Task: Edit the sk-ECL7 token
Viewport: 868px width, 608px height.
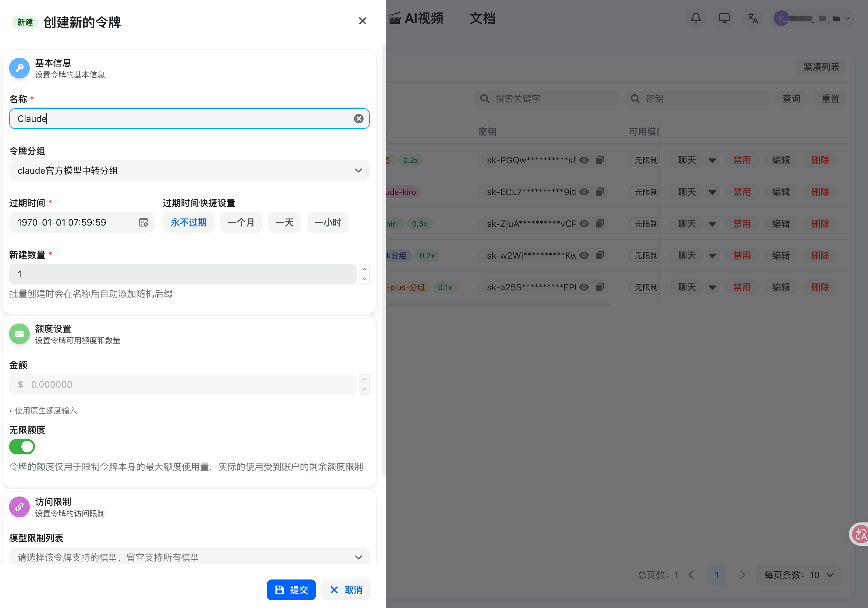Action: (x=781, y=192)
